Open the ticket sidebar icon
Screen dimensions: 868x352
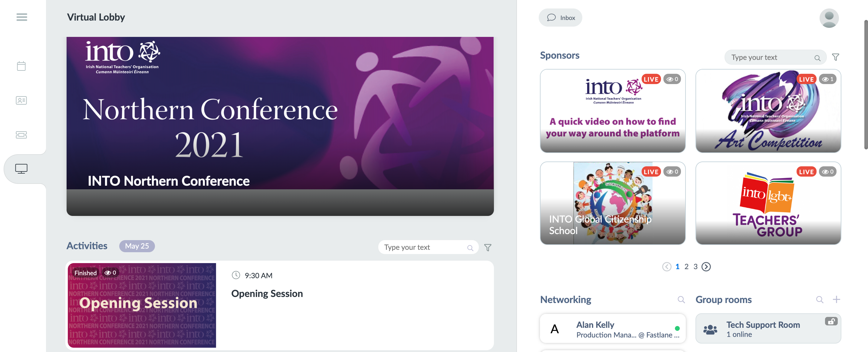tap(21, 135)
